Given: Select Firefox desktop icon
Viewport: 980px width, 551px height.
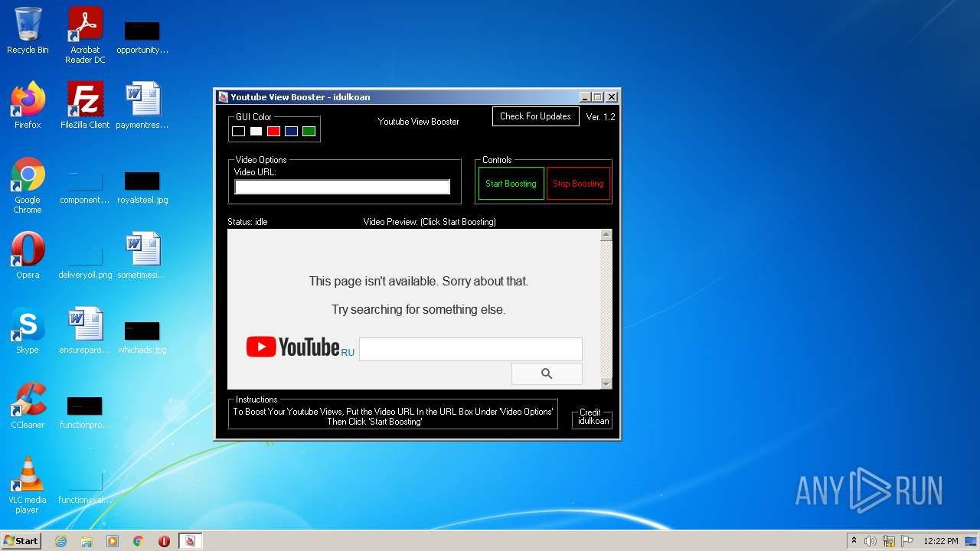Looking at the screenshot, I should [28, 105].
